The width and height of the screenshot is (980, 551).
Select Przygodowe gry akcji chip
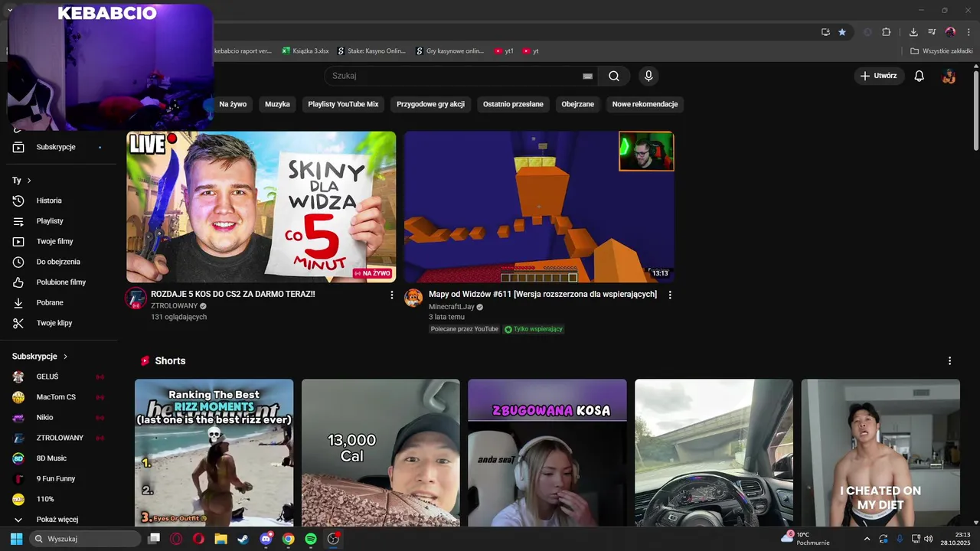(430, 104)
